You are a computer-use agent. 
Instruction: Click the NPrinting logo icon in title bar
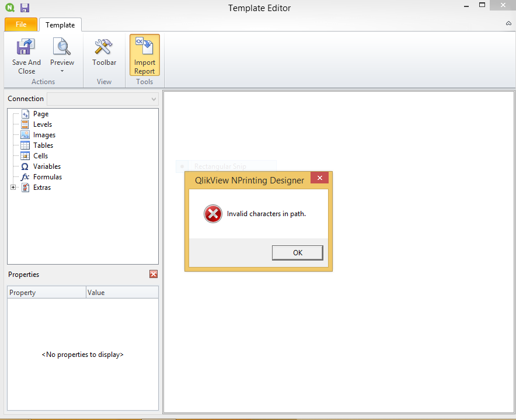10,8
